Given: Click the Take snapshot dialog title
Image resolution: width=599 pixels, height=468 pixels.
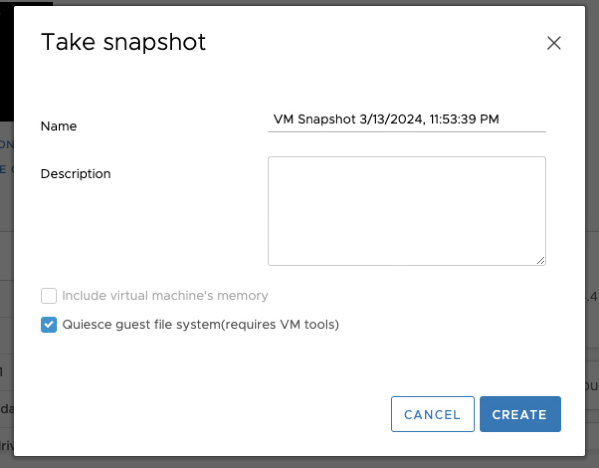Looking at the screenshot, I should (x=123, y=42).
